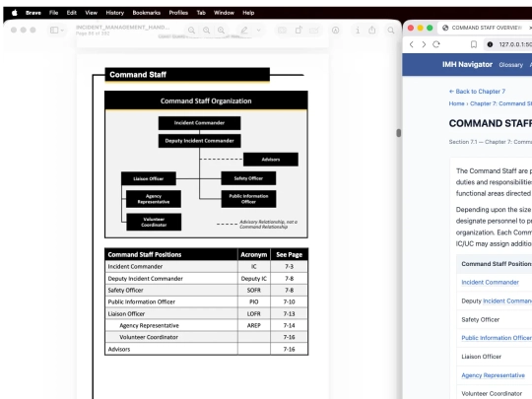Go back with Brave's back arrow

[x=412, y=44]
